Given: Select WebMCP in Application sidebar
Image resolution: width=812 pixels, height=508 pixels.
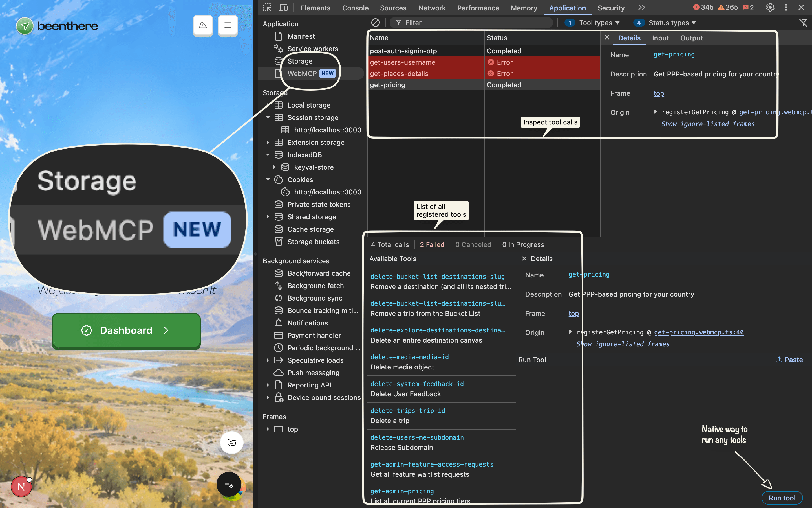Looking at the screenshot, I should (x=311, y=73).
